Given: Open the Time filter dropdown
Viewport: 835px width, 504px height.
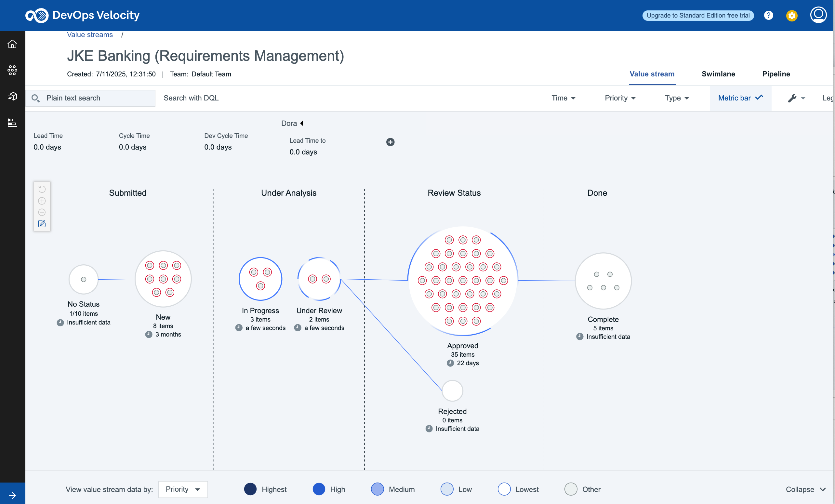Looking at the screenshot, I should pos(563,98).
